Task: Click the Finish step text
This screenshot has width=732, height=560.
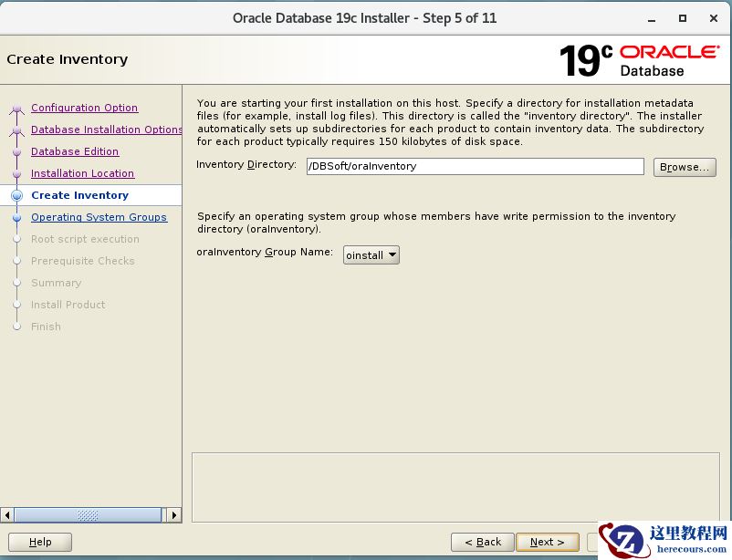Action: click(x=46, y=327)
